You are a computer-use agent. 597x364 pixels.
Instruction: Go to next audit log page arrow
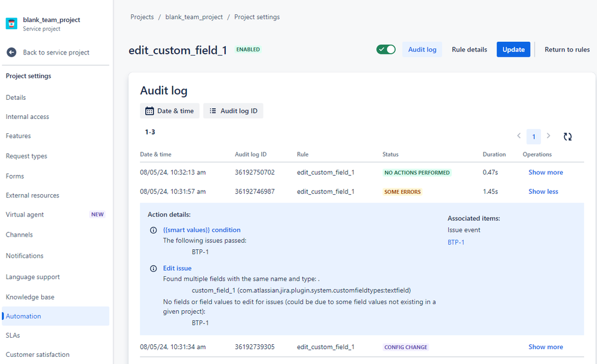(549, 136)
